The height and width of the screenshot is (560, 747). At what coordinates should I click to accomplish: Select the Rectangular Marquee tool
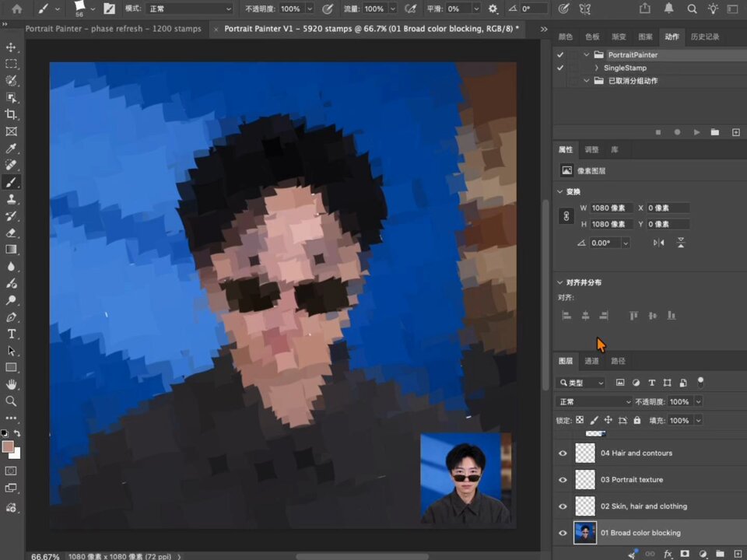11,64
